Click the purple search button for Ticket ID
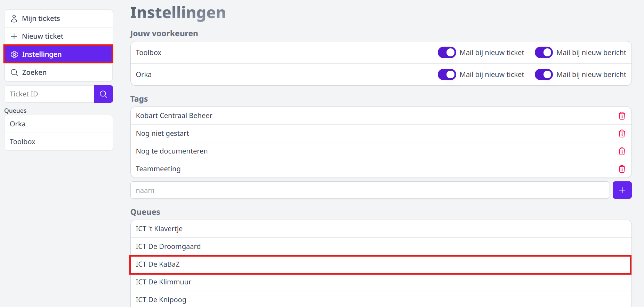Screen dimensions: 644x307 [x=103, y=94]
